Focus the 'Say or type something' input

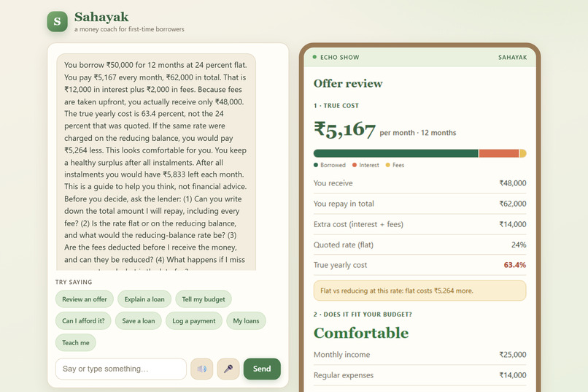(121, 369)
